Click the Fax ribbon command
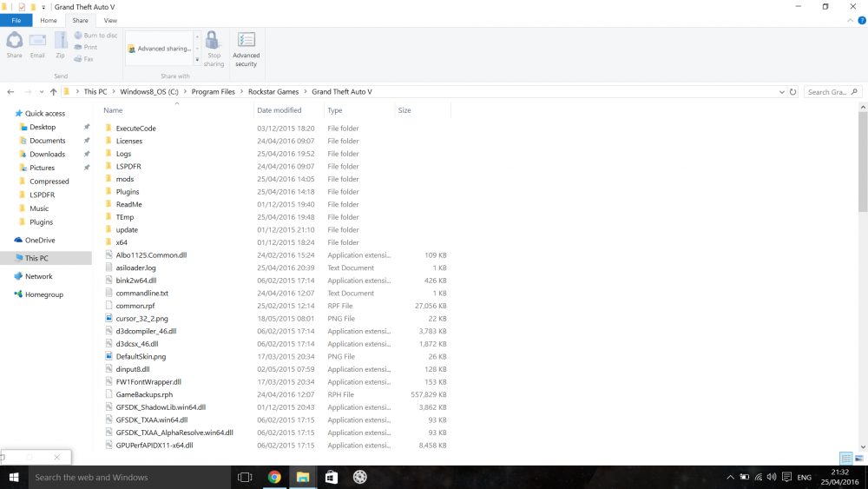868x489 pixels. pos(83,59)
